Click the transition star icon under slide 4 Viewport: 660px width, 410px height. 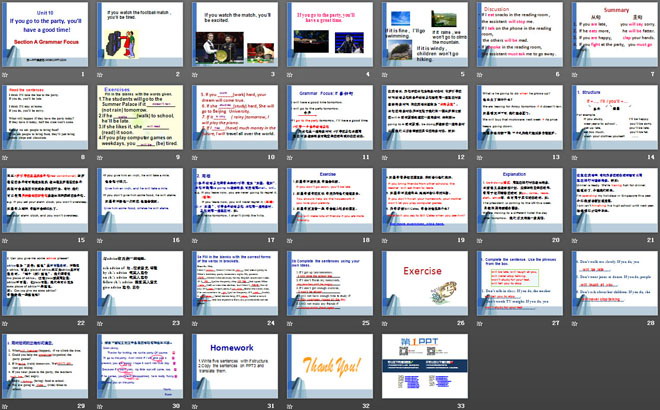point(290,75)
